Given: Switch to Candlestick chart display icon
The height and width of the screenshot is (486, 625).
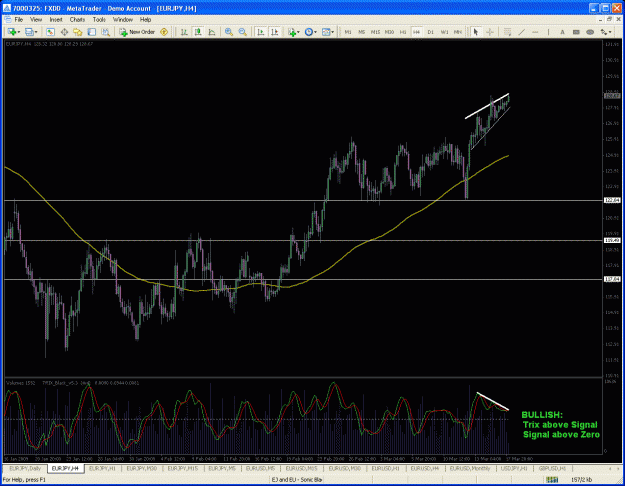Looking at the screenshot, I should point(198,32).
